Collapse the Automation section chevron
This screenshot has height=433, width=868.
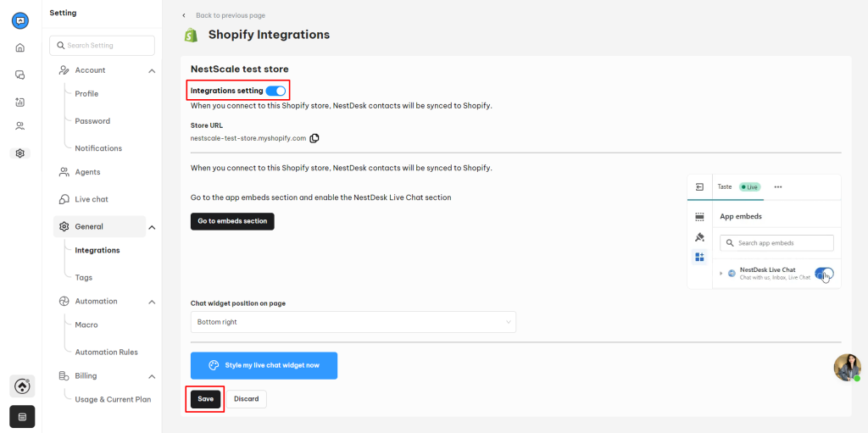tap(153, 302)
